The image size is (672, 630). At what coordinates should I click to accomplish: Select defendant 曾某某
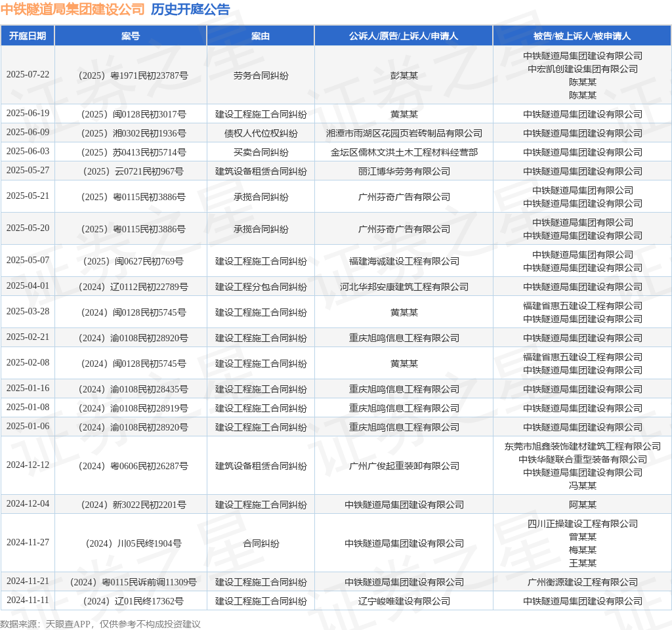tap(583, 537)
